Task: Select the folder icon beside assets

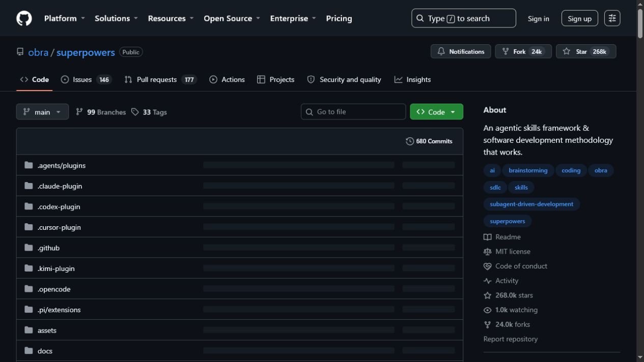Action: point(29,330)
